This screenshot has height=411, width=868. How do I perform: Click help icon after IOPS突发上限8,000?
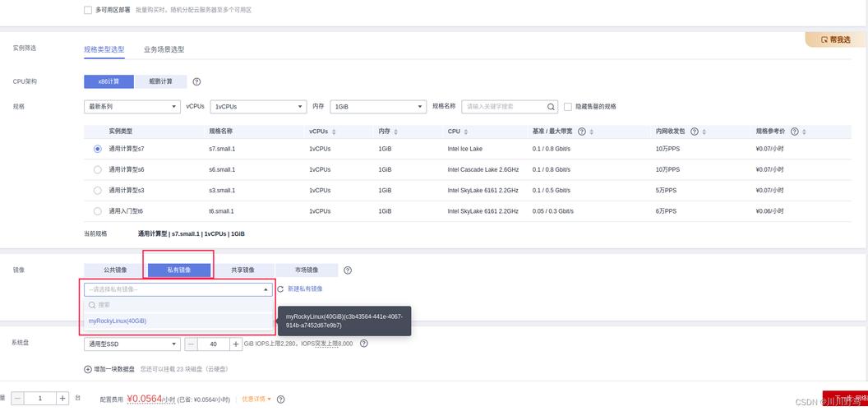363,344
